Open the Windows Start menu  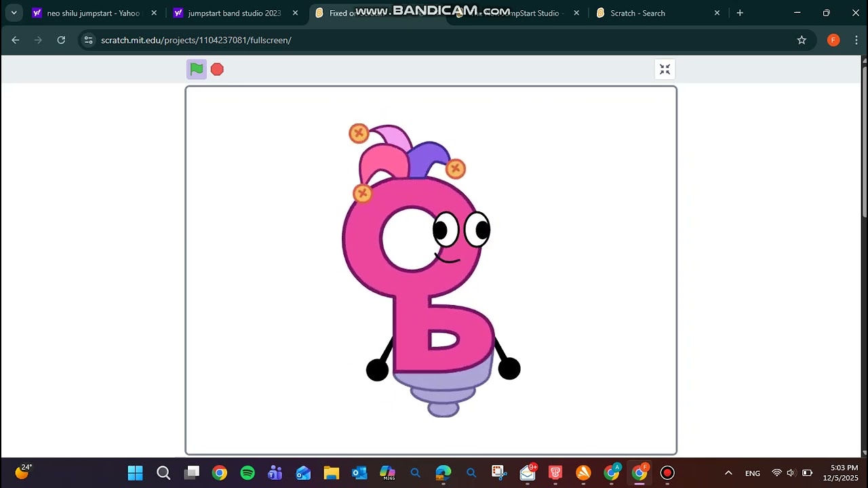pyautogui.click(x=135, y=473)
